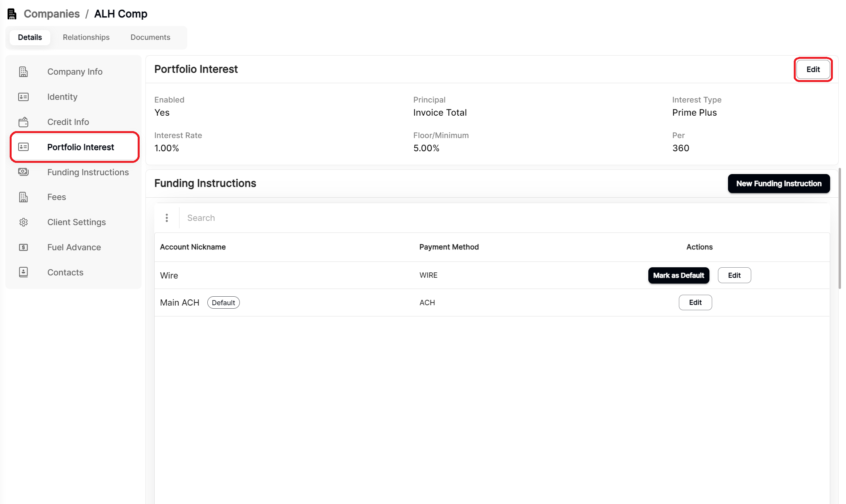Mark the Wire account as Default
This screenshot has width=846, height=504.
click(x=679, y=275)
